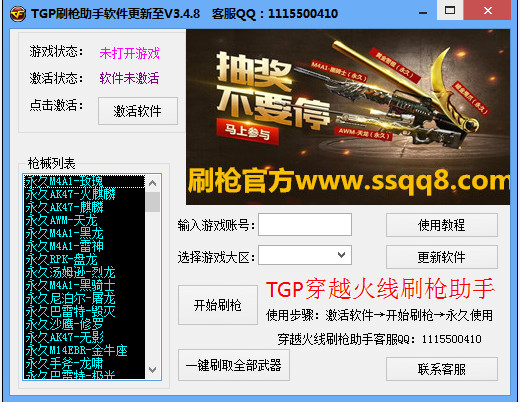
Task: Maximize the window
Action: click(450, 10)
